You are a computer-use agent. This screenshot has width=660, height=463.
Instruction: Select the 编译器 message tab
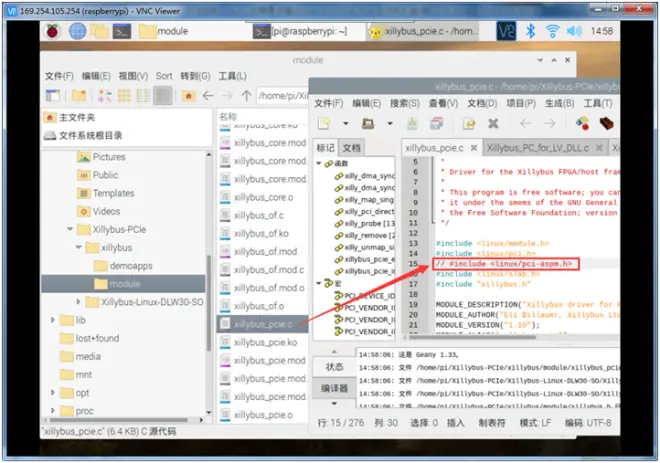[334, 388]
